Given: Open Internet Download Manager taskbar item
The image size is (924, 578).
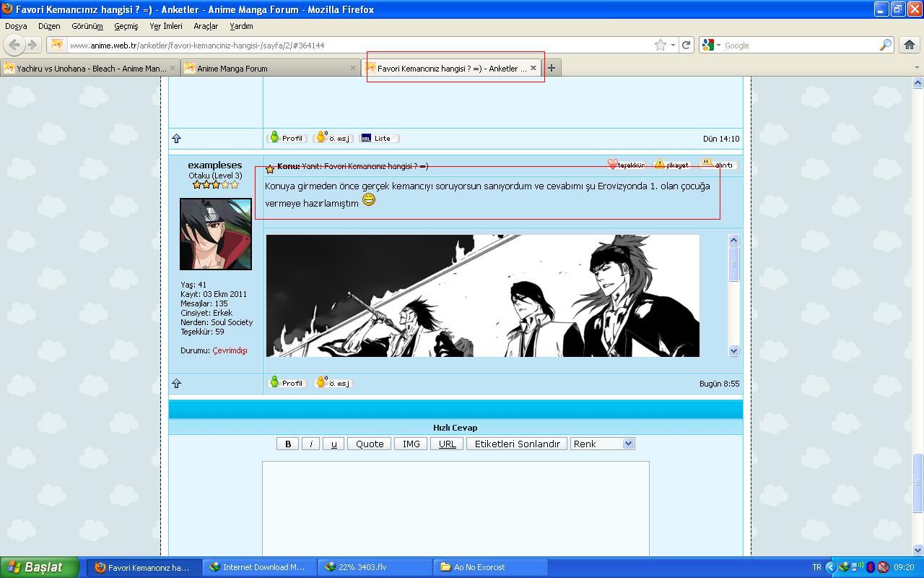Looking at the screenshot, I should pos(259,567).
